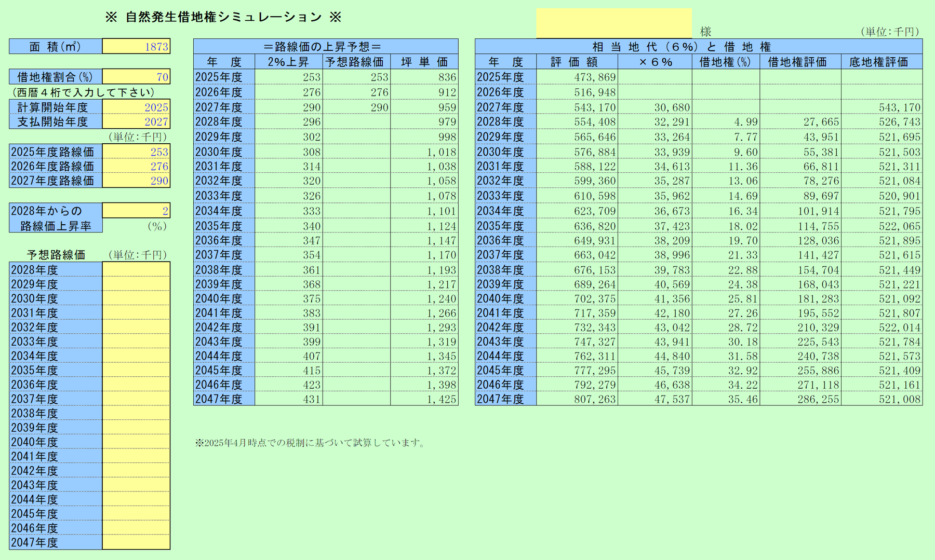The image size is (935, 560).
Task: Click the 借地権評価 value 101,914
Action: pos(819,211)
